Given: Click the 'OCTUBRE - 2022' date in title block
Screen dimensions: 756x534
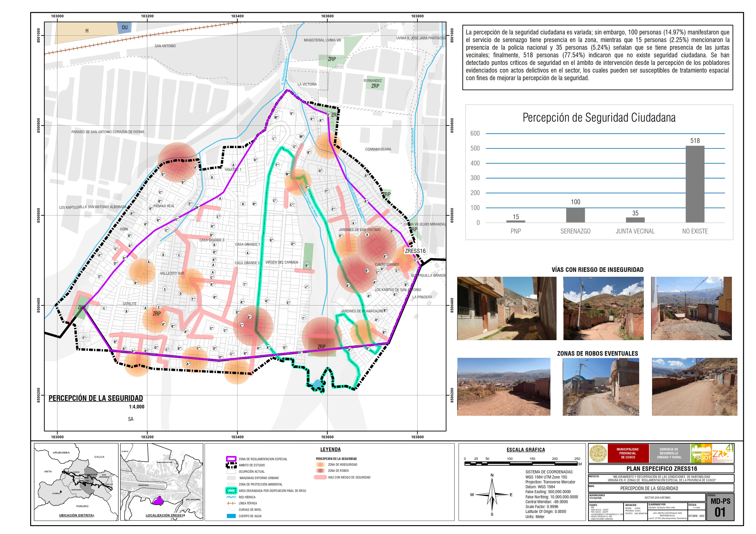Looking at the screenshot, I should pyautogui.click(x=696, y=516).
